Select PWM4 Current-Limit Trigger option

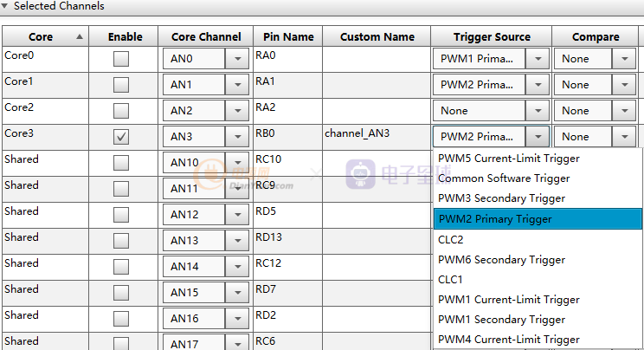click(509, 340)
